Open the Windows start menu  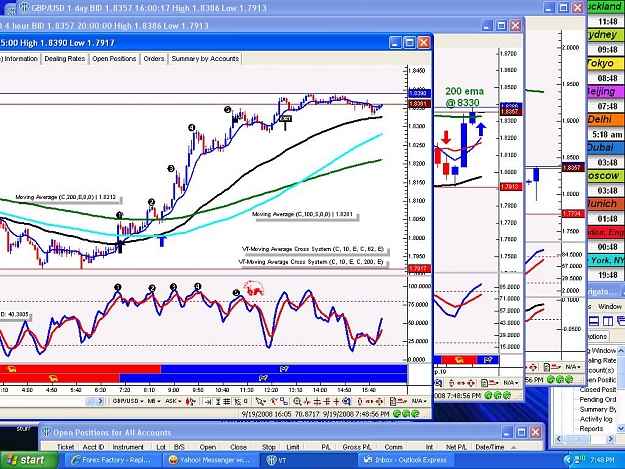point(29,460)
